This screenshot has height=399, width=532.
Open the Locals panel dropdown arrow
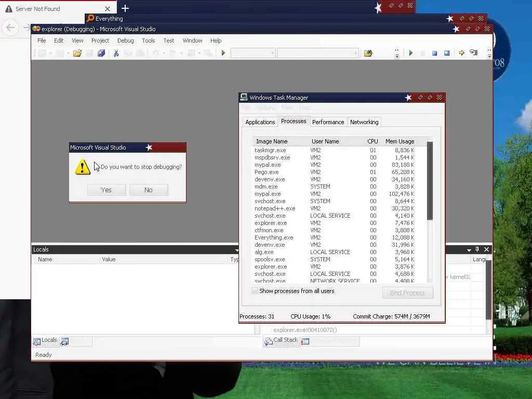click(x=237, y=250)
